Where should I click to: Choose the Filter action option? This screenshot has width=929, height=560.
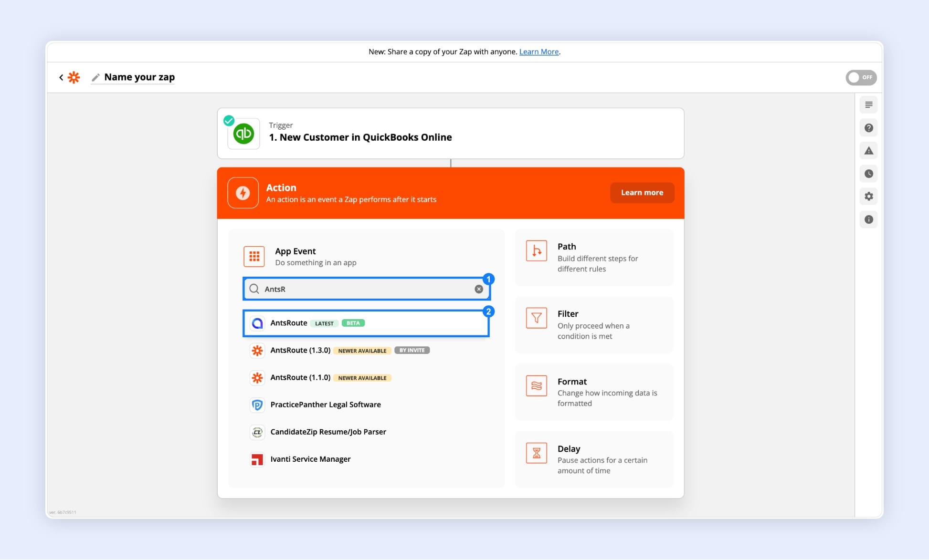tap(593, 325)
